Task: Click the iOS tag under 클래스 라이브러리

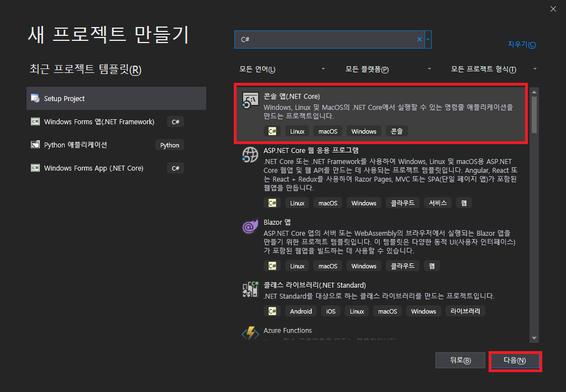Action: click(x=331, y=311)
